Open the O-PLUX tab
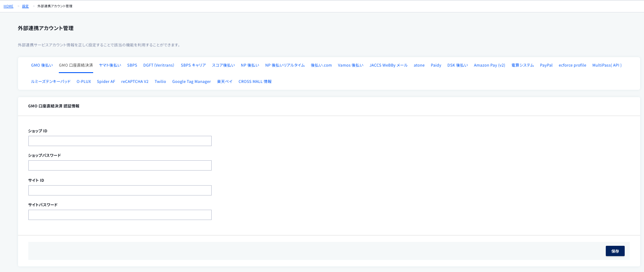Screen dimensions: 644x272 [84, 81]
